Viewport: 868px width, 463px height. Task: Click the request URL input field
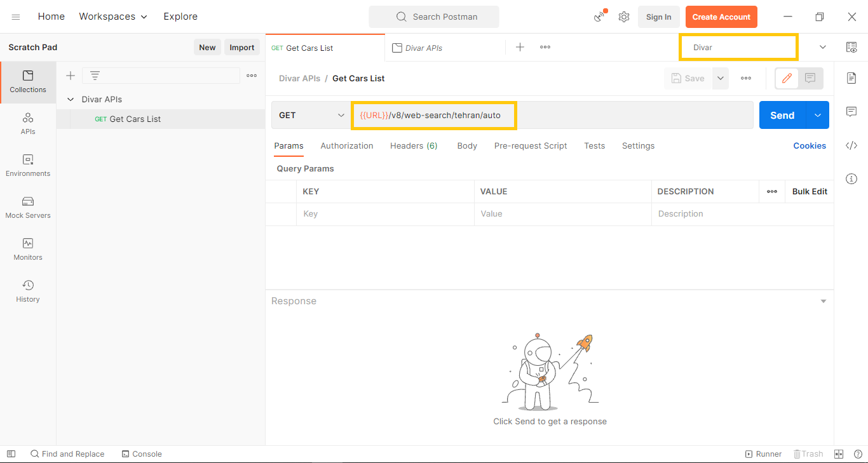552,115
